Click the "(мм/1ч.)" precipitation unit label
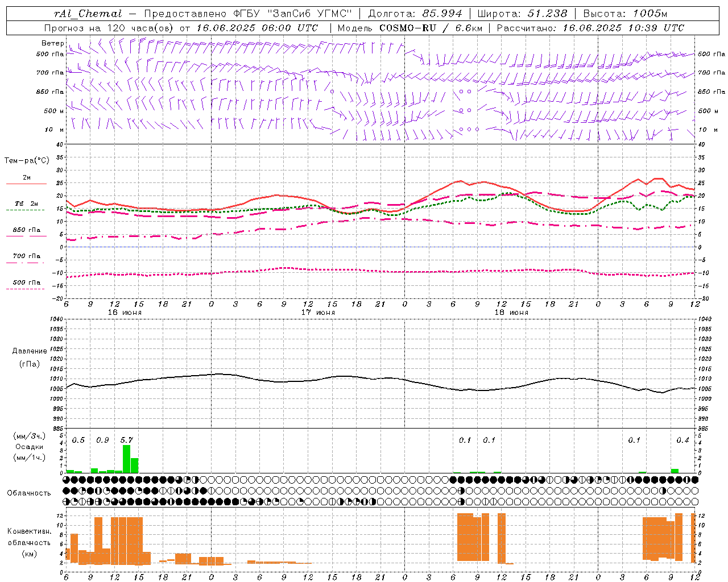 point(30,458)
